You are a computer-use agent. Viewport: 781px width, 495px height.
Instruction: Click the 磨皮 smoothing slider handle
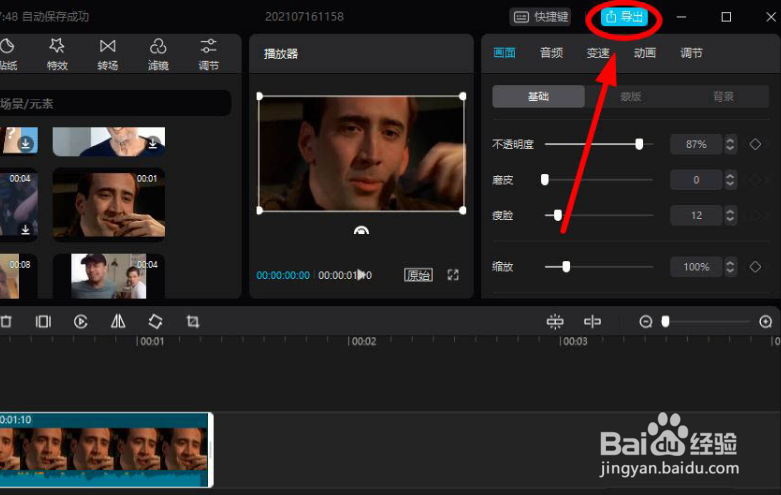pos(545,180)
